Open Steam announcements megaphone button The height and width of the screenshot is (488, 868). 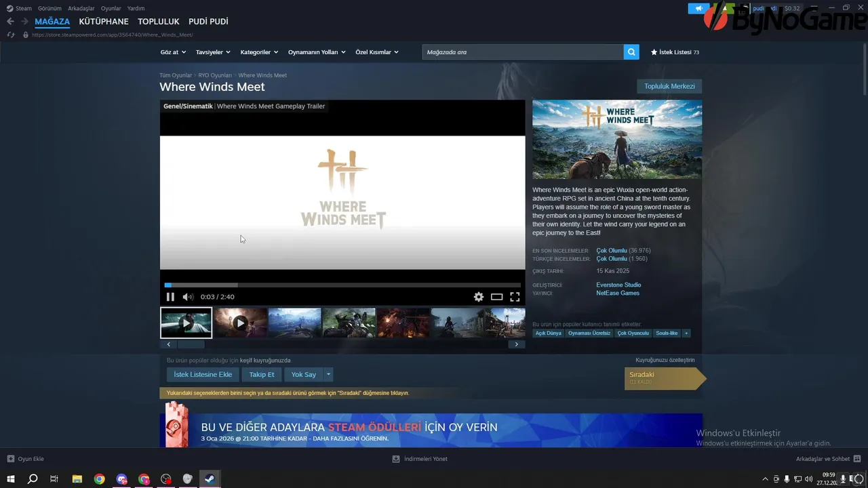click(698, 8)
